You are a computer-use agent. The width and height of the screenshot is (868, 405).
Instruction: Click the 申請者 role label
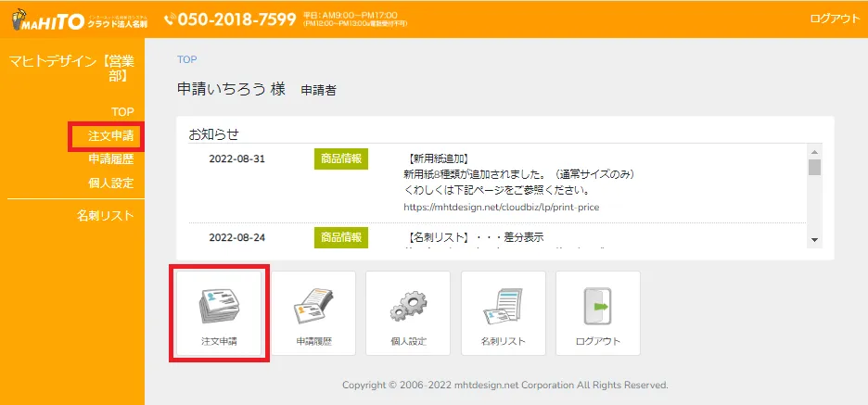point(318,91)
